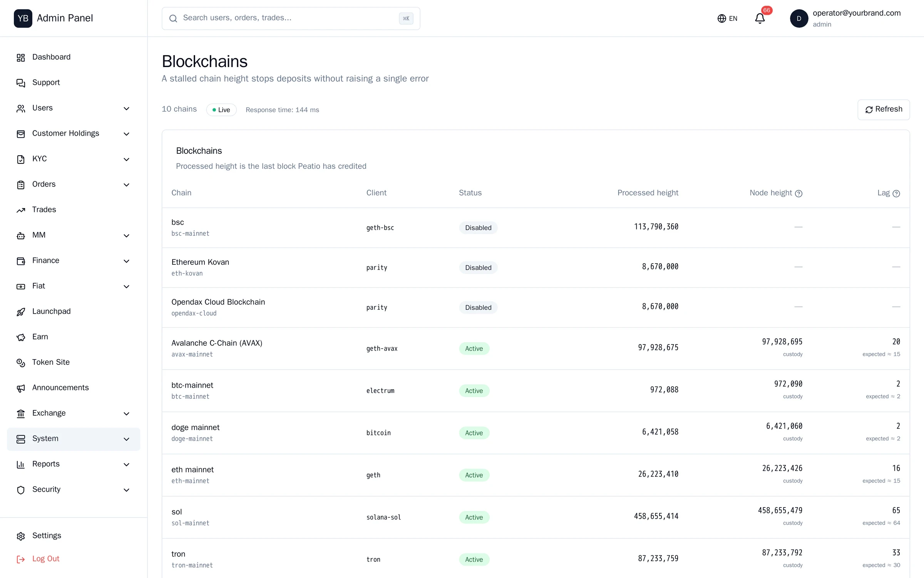This screenshot has width=924, height=578.
Task: Click the Settings gear icon
Action: coord(21,536)
